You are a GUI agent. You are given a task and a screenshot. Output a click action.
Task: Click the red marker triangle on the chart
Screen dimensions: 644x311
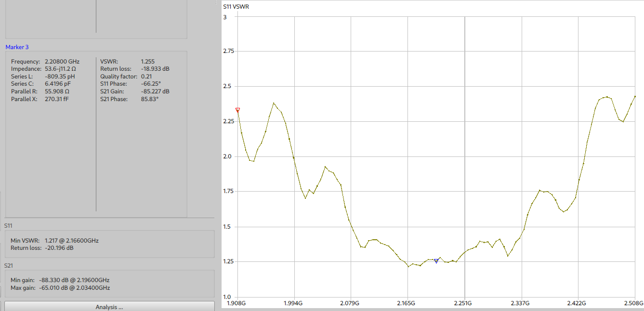pos(237,110)
